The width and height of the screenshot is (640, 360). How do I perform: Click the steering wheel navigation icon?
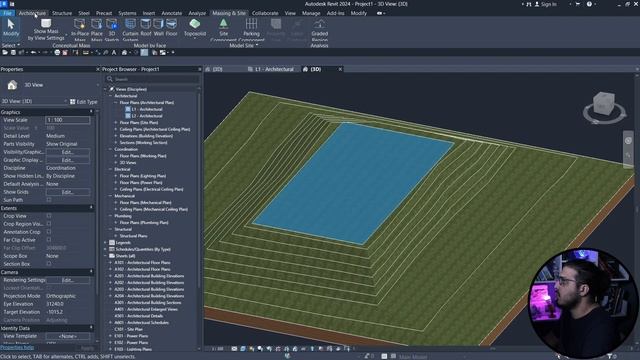(628, 140)
